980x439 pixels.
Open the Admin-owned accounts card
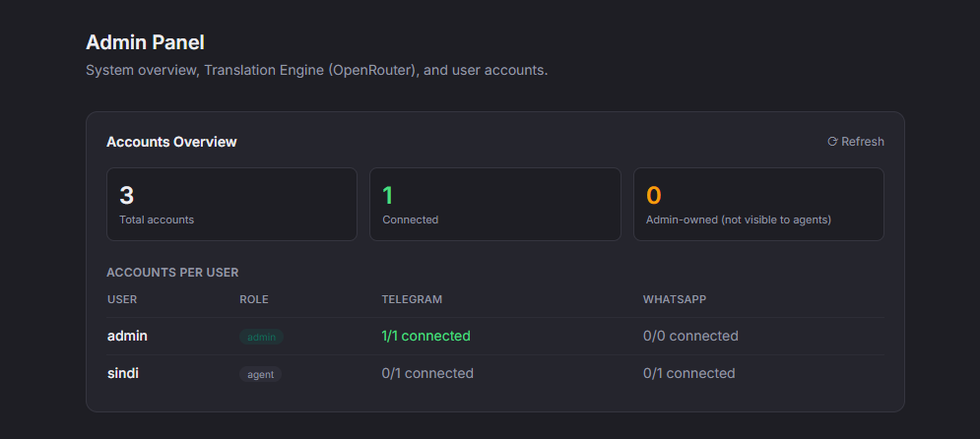[x=758, y=204]
